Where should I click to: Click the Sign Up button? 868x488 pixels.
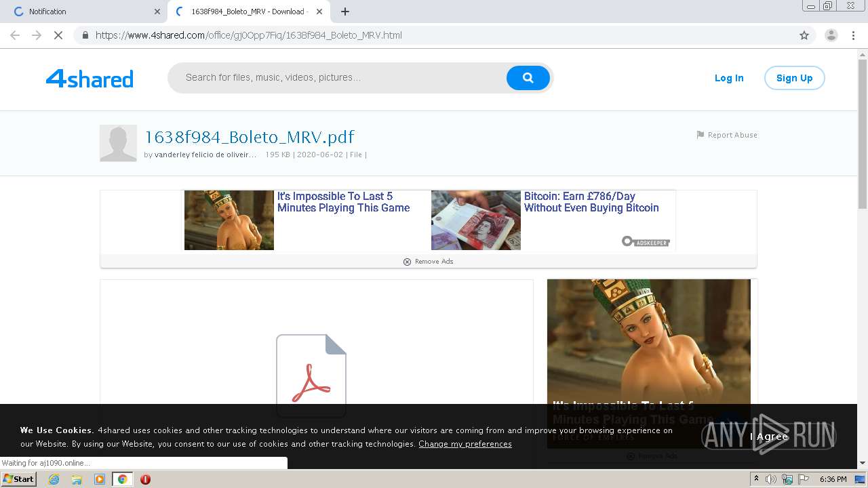794,78
